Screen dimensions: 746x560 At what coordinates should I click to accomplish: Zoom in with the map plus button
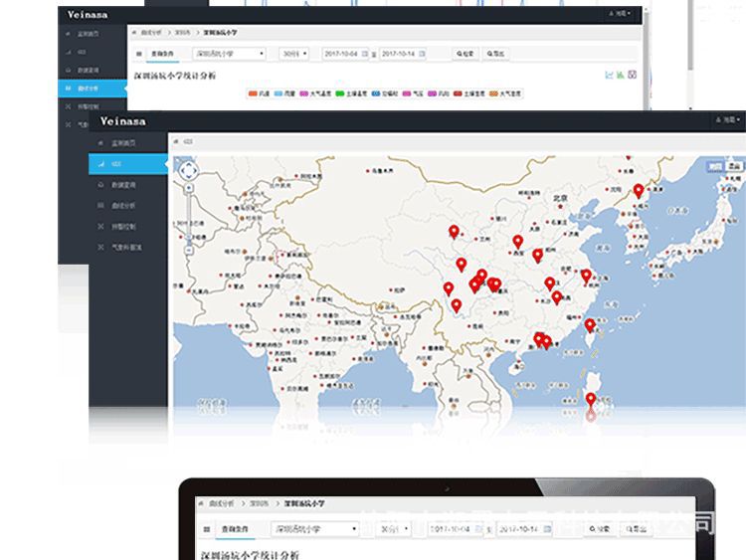tap(189, 188)
